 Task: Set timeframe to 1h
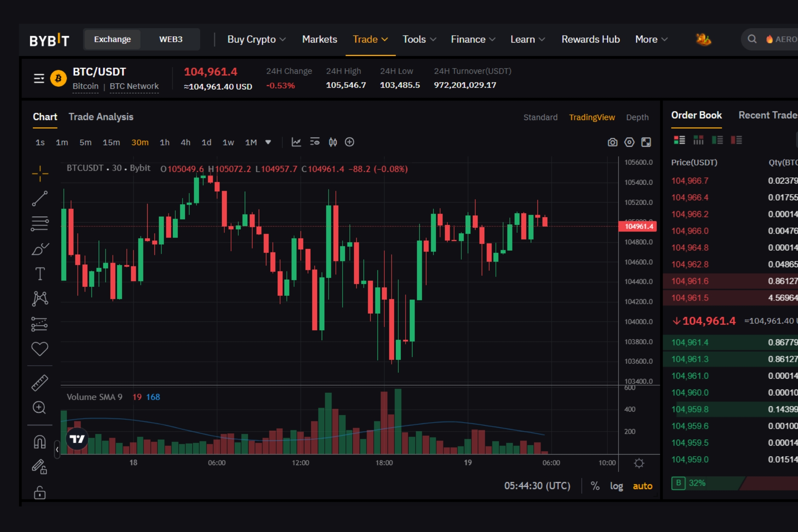click(x=164, y=142)
